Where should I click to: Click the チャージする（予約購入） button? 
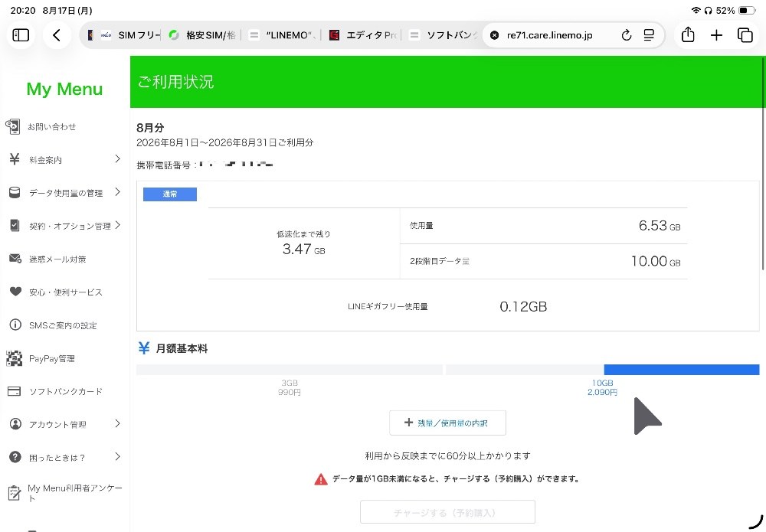coord(447,512)
